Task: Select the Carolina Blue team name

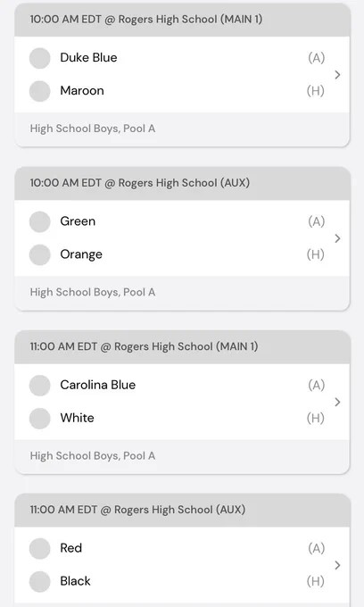Action: coord(98,385)
